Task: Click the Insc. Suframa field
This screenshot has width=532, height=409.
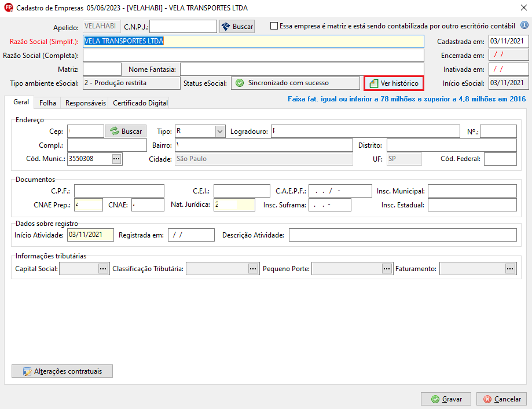Action: pyautogui.click(x=330, y=204)
